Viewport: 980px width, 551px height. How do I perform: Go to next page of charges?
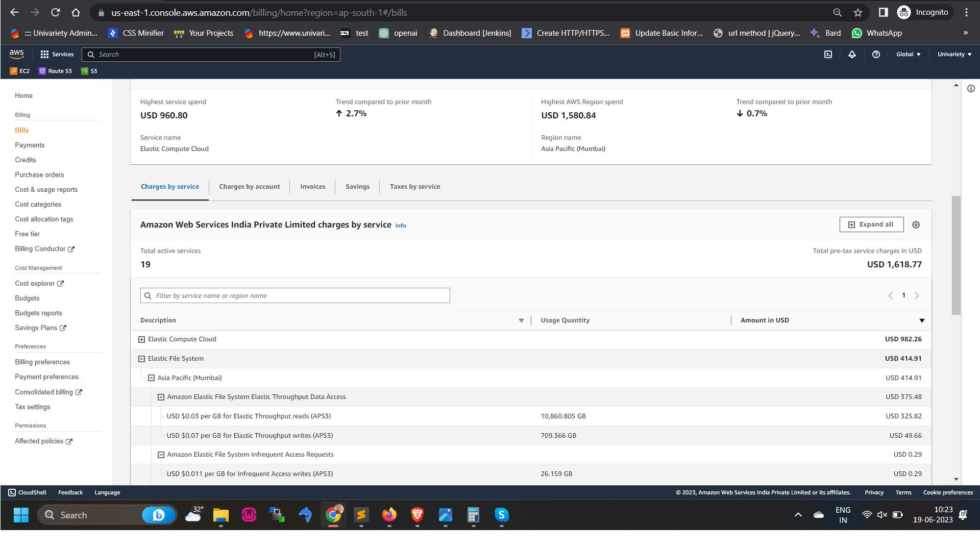(x=917, y=295)
